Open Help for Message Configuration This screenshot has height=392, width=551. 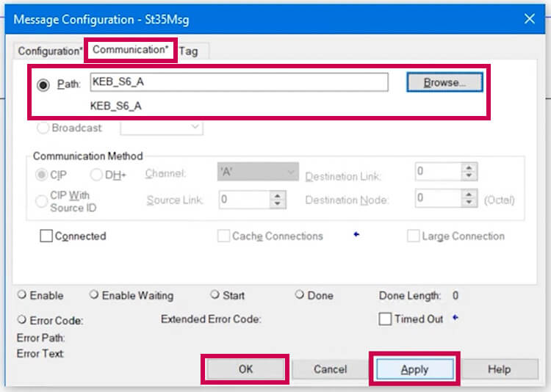[x=500, y=369]
